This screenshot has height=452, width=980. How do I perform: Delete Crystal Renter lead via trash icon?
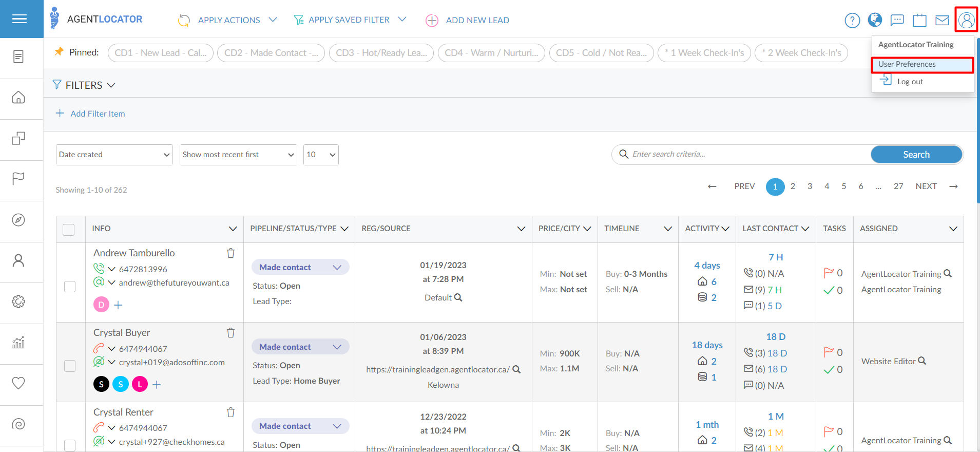pyautogui.click(x=231, y=412)
